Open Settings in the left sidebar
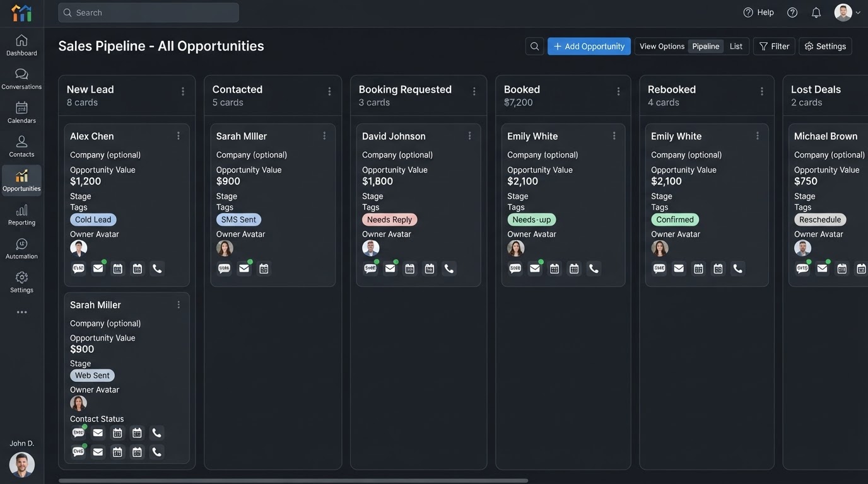 [x=21, y=282]
